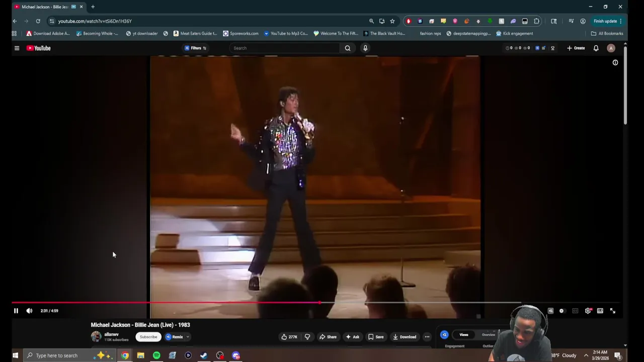
Task: Open account avatar menu
Action: pos(611,48)
